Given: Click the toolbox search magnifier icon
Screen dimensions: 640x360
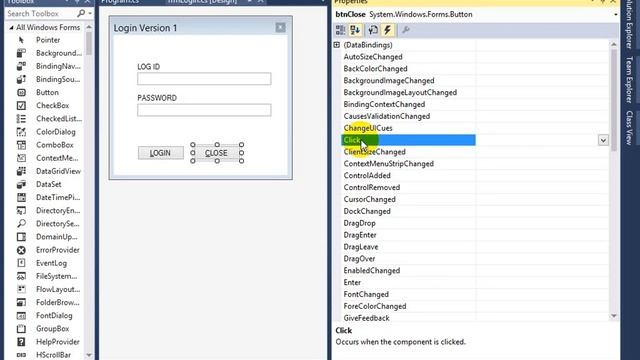Looking at the screenshot, I should pyautogui.click(x=81, y=13).
